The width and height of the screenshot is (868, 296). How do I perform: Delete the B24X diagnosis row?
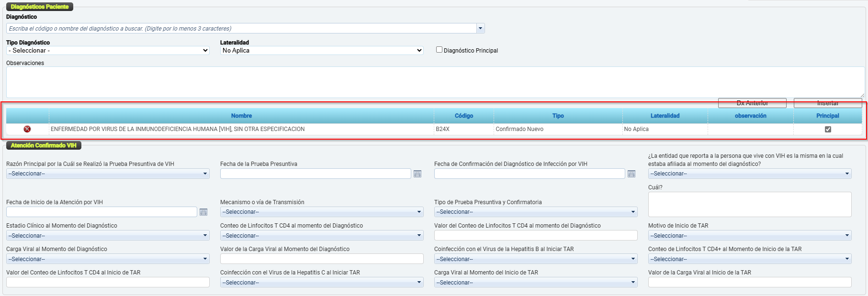[x=27, y=129]
